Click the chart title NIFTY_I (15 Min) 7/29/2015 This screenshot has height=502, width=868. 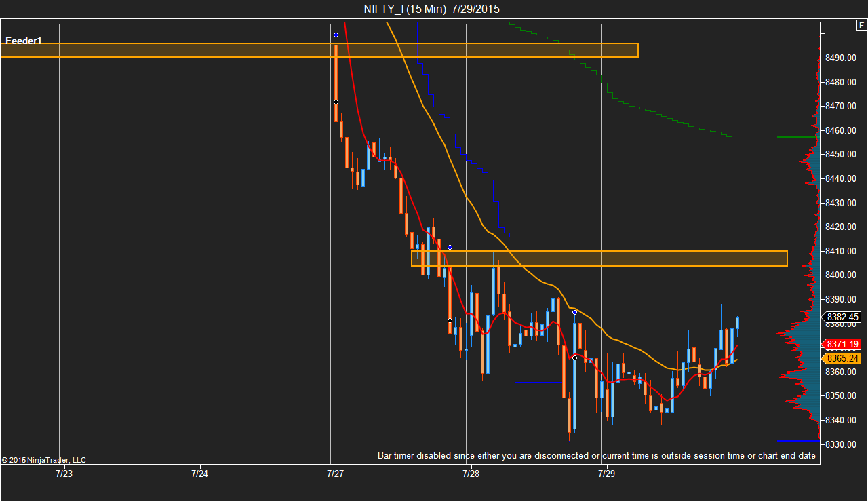432,9
